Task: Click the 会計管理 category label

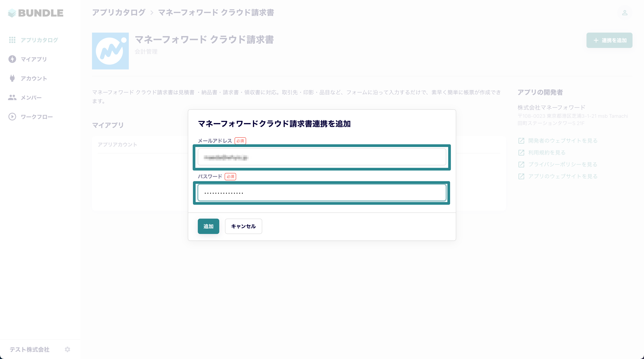Action: [146, 52]
